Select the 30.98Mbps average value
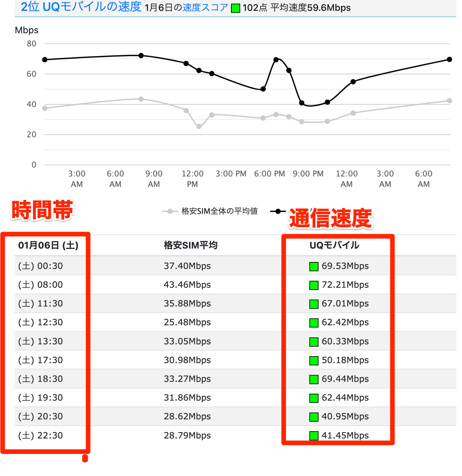This screenshot has height=476, width=462. 187,360
